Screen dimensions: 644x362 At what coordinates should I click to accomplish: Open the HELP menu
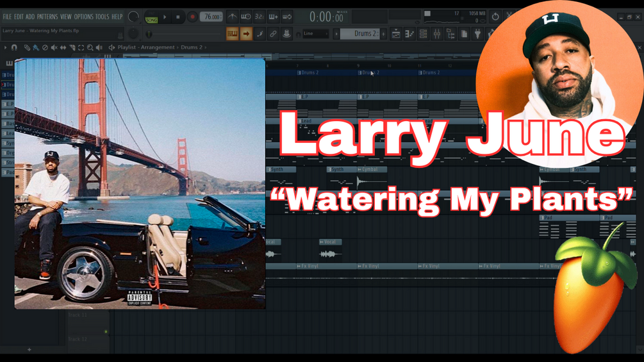[x=117, y=17]
